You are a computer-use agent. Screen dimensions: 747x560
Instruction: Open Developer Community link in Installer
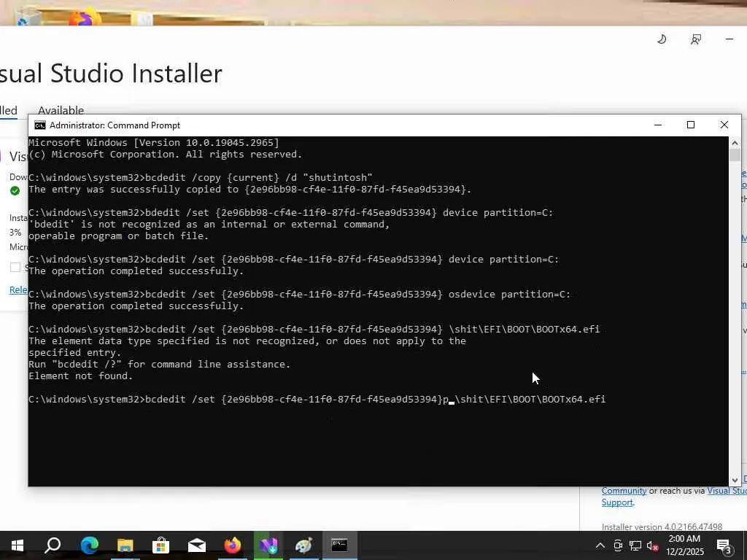[x=624, y=491]
